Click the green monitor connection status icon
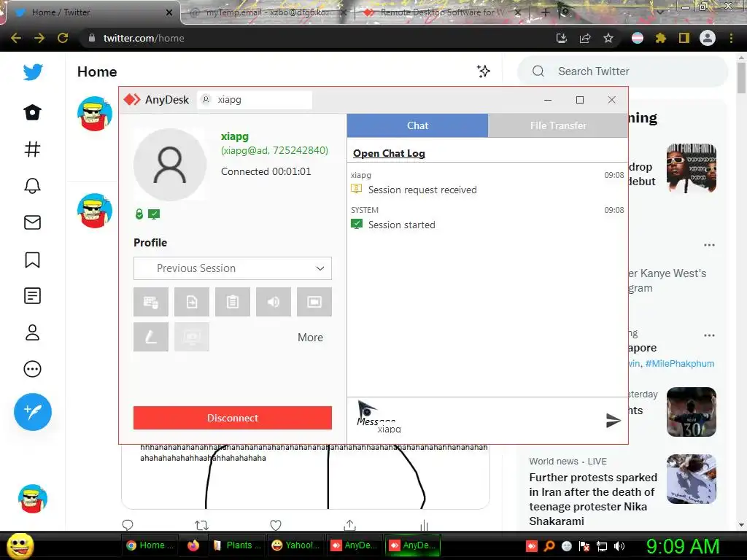 point(154,214)
